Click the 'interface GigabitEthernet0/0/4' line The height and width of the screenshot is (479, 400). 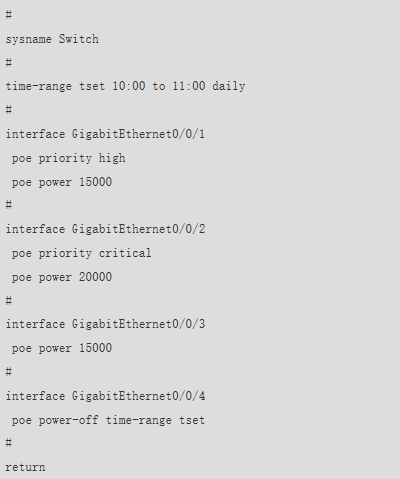point(105,396)
